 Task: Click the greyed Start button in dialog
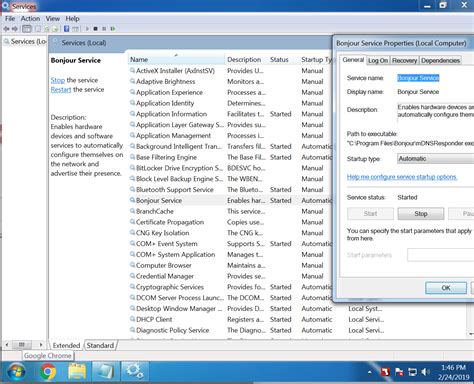pyautogui.click(x=370, y=214)
